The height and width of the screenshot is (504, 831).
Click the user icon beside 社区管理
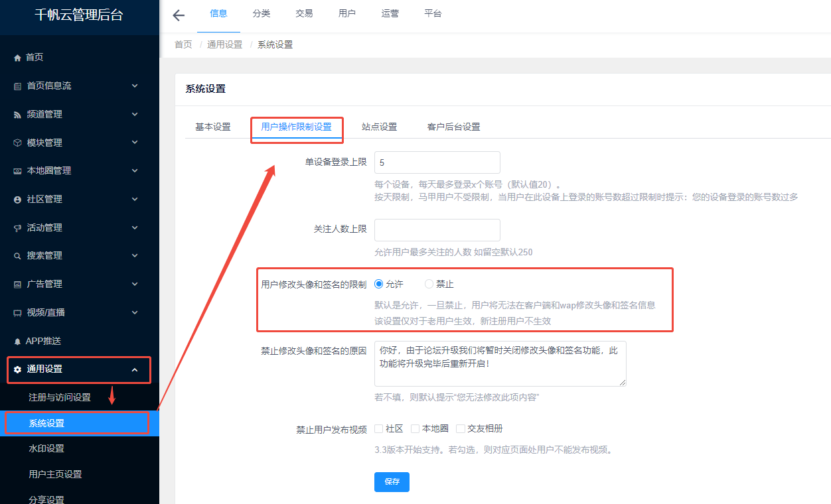point(18,200)
